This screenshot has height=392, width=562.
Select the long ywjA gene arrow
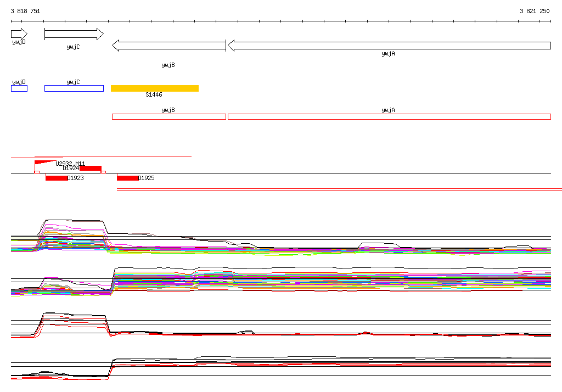(389, 45)
